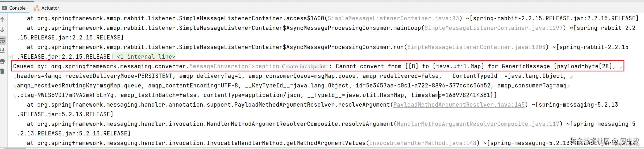Open MessageConversionException class link
The image size is (644, 149).
click(234, 66)
